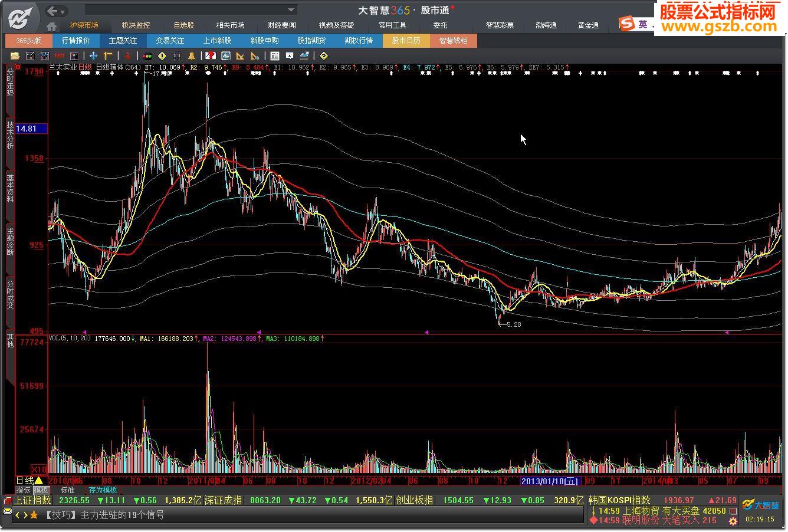Click the message bubble toolbar icon
Viewport: 788px width, 532px height.
[x=290, y=56]
